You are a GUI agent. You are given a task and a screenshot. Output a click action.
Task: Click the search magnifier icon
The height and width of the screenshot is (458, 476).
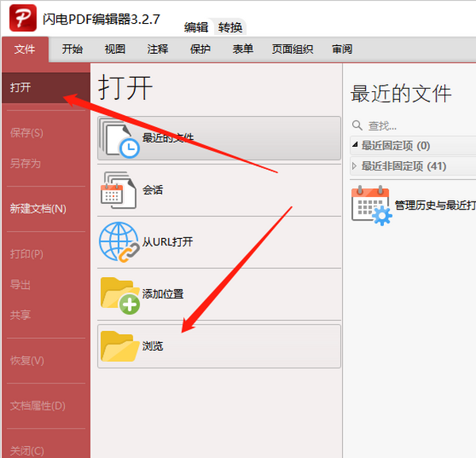pyautogui.click(x=357, y=125)
